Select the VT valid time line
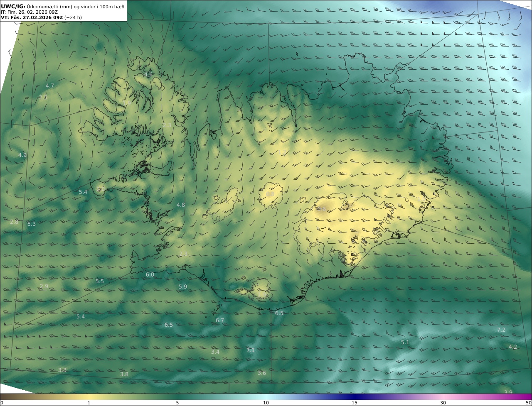The image size is (532, 406). [x=41, y=17]
